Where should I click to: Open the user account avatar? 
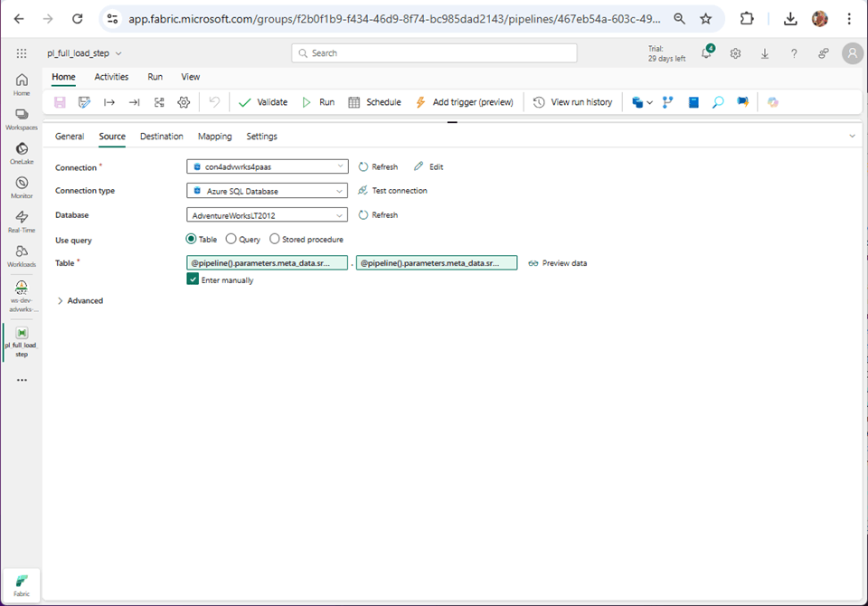point(853,53)
